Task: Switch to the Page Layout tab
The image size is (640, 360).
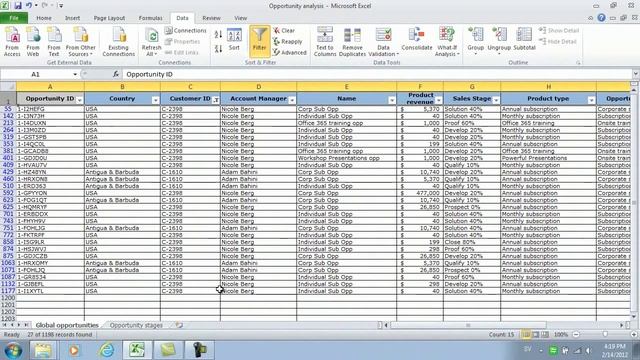Action: coord(109,18)
